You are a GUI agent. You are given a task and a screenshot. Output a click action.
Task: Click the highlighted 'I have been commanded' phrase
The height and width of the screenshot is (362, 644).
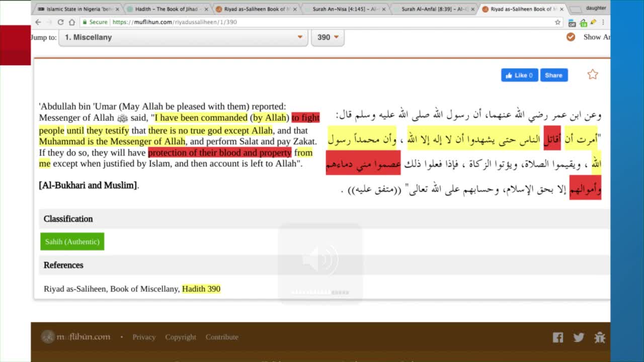point(201,118)
